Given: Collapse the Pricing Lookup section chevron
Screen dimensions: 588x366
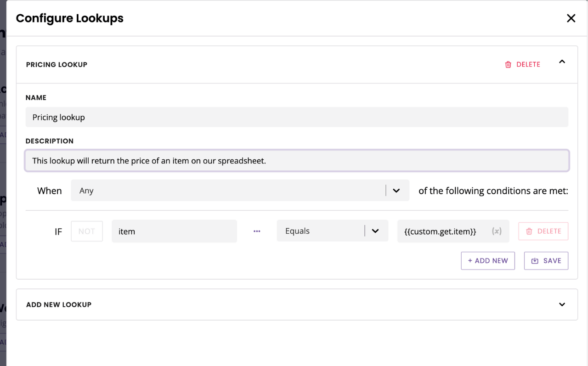Looking at the screenshot, I should point(562,62).
